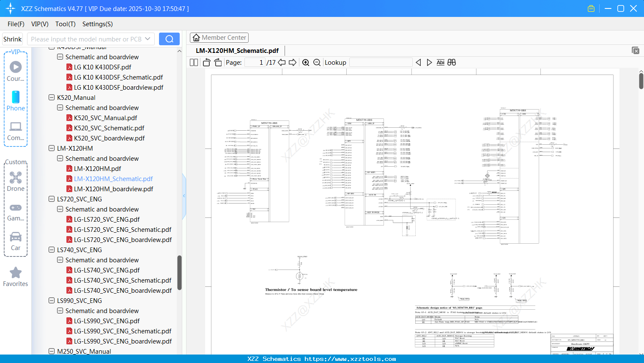Image resolution: width=644 pixels, height=363 pixels.
Task: Select the Drone category icon
Action: pyautogui.click(x=16, y=178)
